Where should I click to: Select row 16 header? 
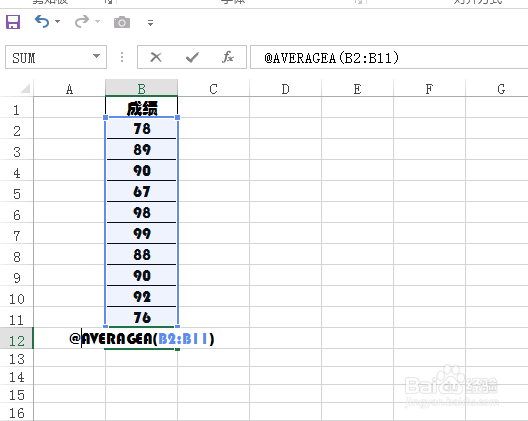tap(16, 412)
